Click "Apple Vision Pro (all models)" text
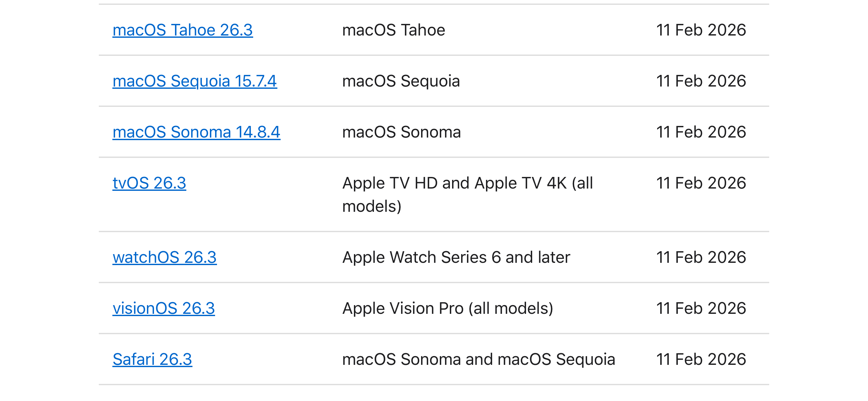 (448, 308)
